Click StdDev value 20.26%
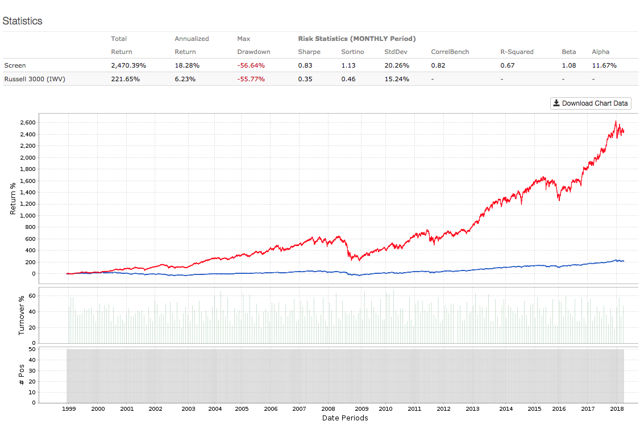This screenshot has width=640, height=425. pyautogui.click(x=397, y=65)
